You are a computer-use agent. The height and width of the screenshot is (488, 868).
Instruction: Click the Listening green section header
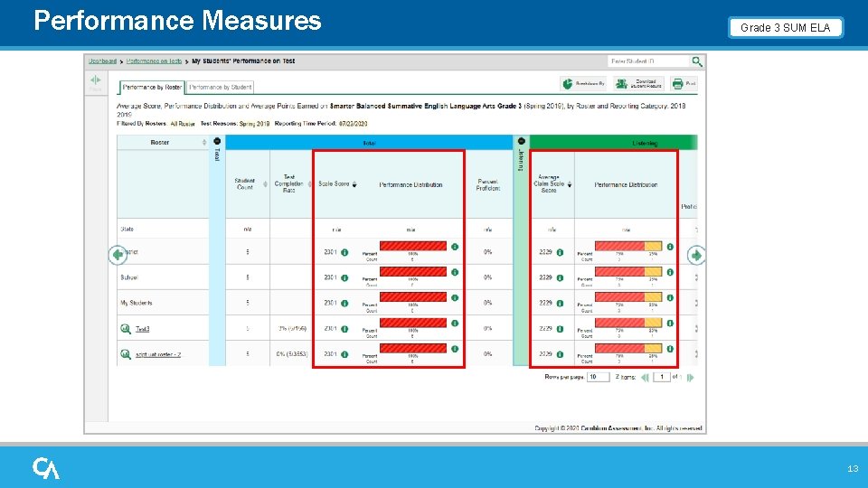[613, 143]
